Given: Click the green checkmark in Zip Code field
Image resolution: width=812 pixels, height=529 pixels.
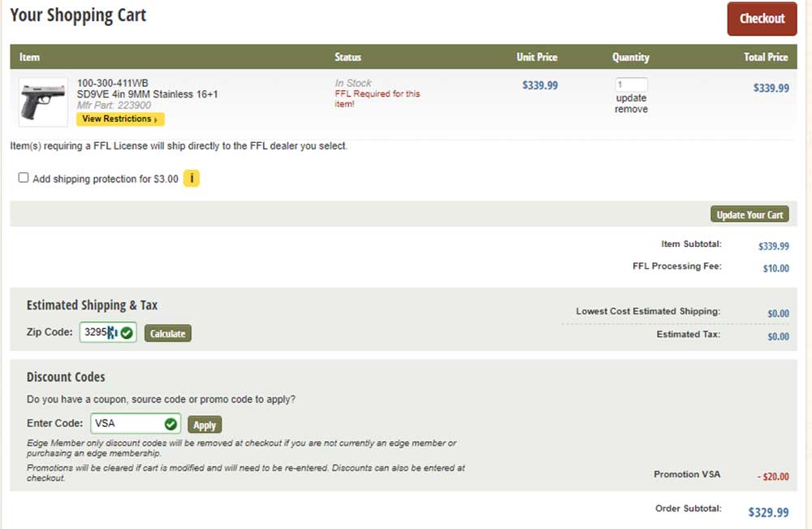Looking at the screenshot, I should (x=127, y=332).
